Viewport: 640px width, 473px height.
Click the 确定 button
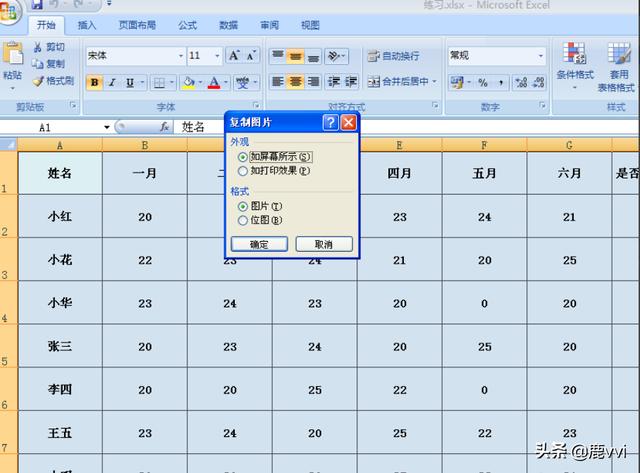pyautogui.click(x=259, y=244)
